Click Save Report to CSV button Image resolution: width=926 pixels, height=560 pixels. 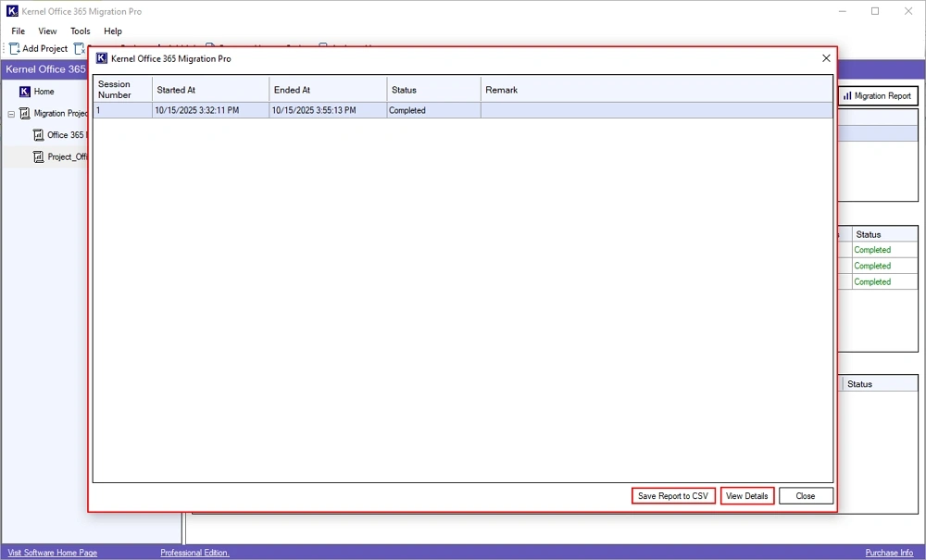click(673, 496)
